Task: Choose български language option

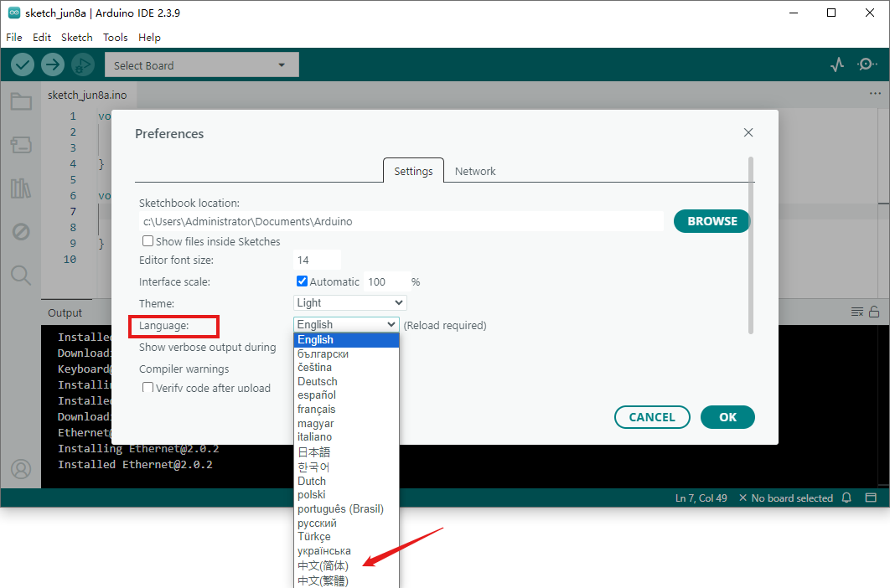Action: coord(346,353)
